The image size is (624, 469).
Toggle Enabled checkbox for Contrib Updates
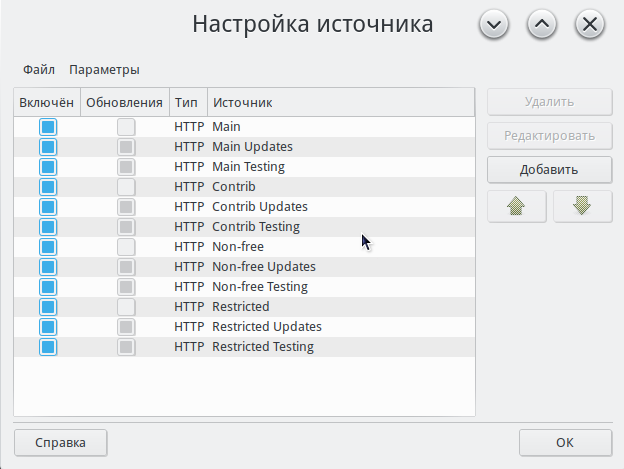click(48, 207)
